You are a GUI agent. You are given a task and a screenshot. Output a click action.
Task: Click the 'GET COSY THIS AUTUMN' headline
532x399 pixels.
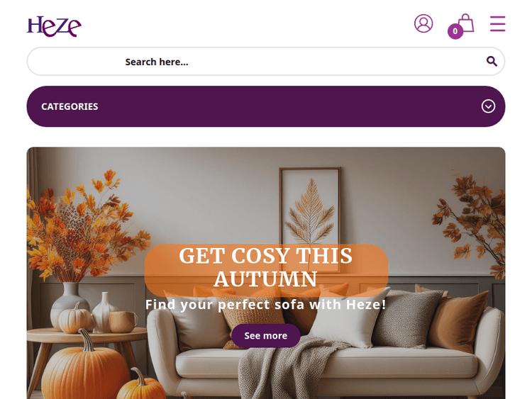point(266,267)
